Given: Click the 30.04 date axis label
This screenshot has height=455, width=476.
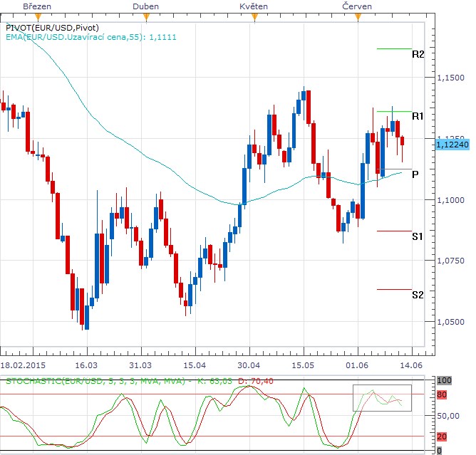Looking at the screenshot, I should coord(249,365).
